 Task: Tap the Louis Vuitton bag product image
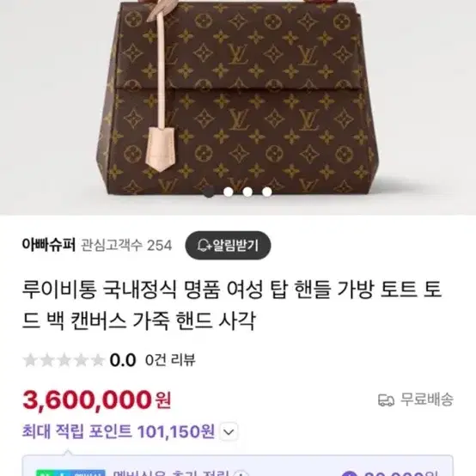238,101
